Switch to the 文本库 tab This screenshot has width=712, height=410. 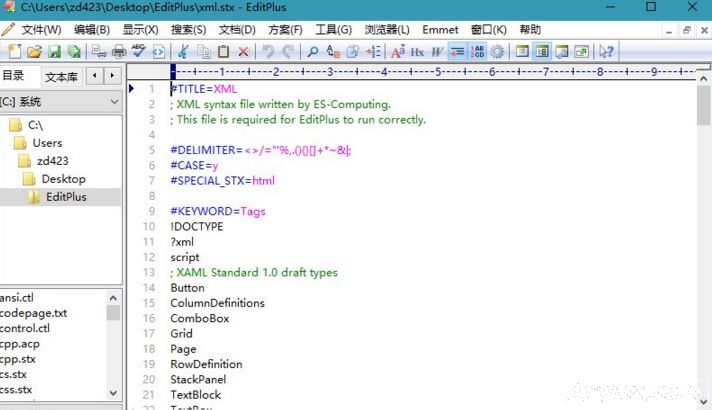61,77
